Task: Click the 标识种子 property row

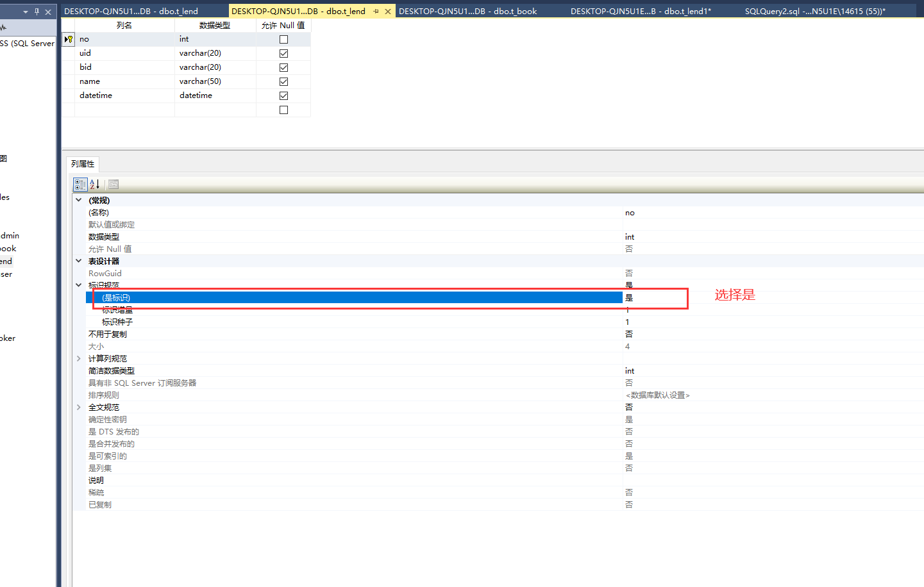Action: pos(505,322)
